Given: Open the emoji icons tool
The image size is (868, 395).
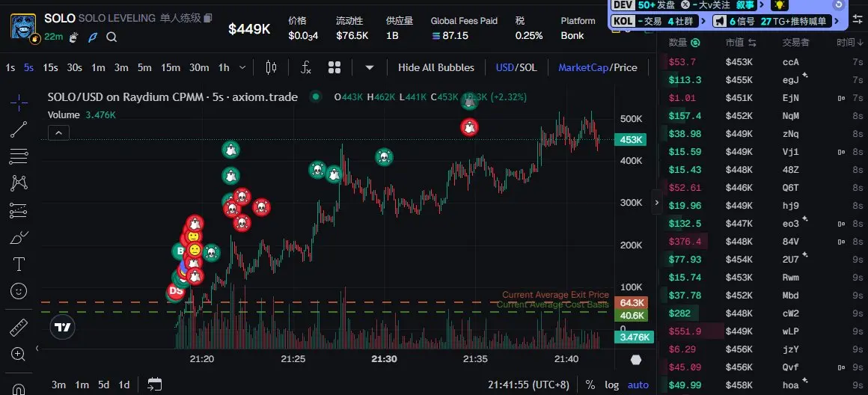Looking at the screenshot, I should point(19,290).
